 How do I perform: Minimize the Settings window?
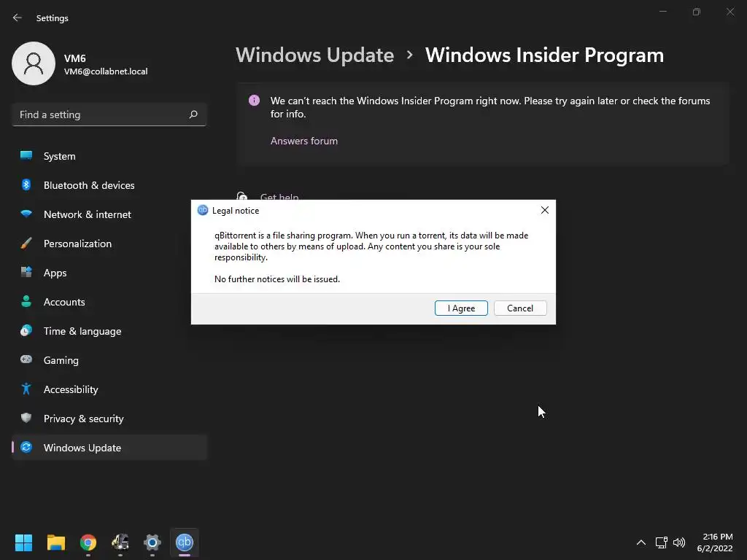coord(662,12)
